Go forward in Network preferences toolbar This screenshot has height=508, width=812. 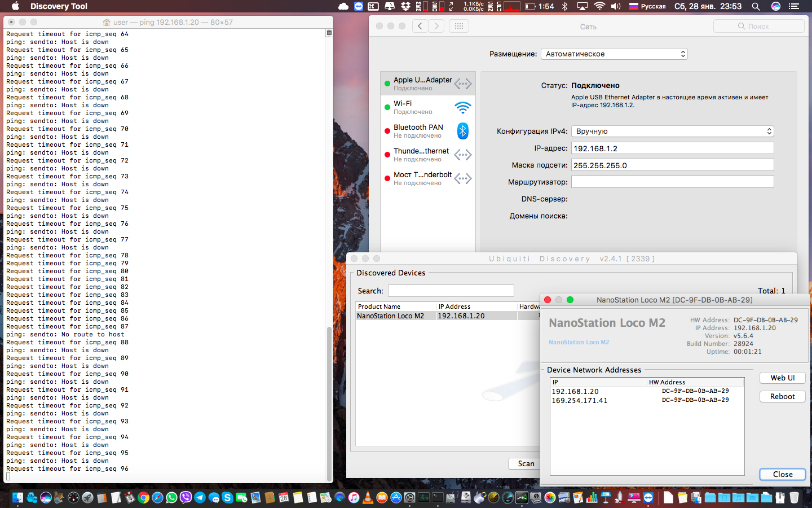(x=436, y=26)
